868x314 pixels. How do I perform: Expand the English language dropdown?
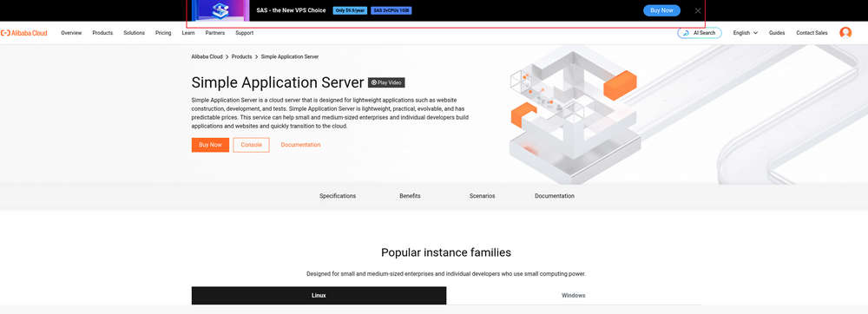[745, 33]
